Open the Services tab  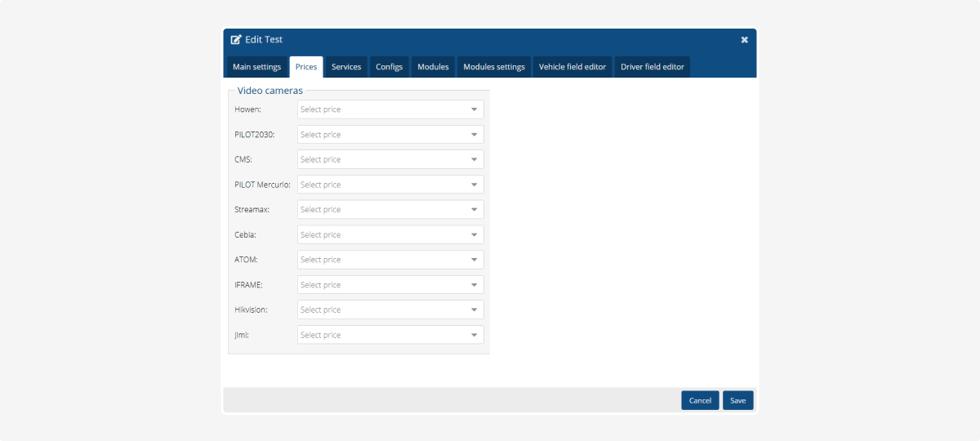(x=346, y=67)
